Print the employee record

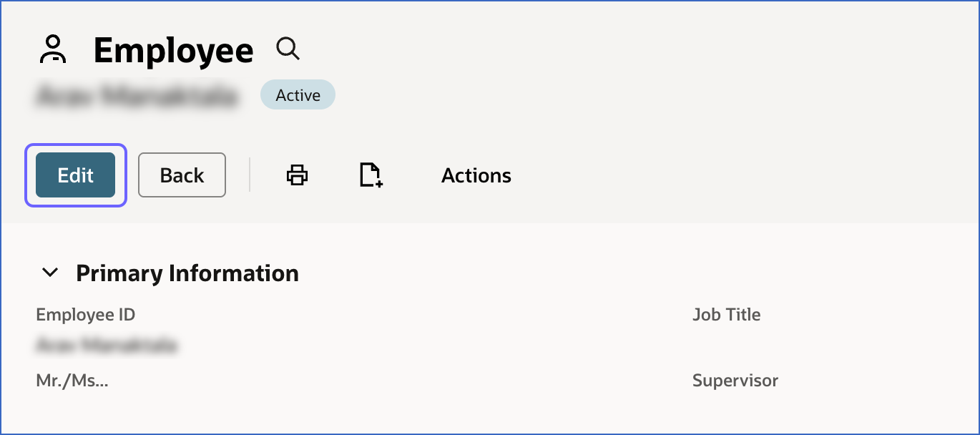[x=297, y=175]
